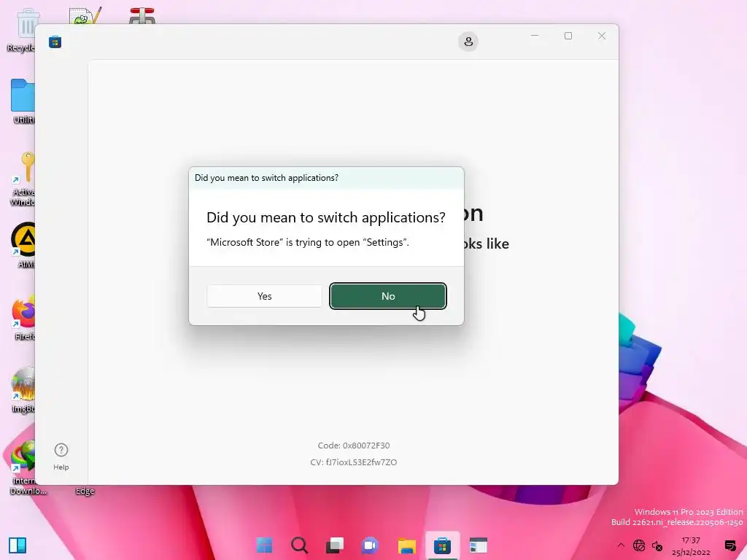The width and height of the screenshot is (747, 560).
Task: Open taskbar Search
Action: [x=300, y=545]
